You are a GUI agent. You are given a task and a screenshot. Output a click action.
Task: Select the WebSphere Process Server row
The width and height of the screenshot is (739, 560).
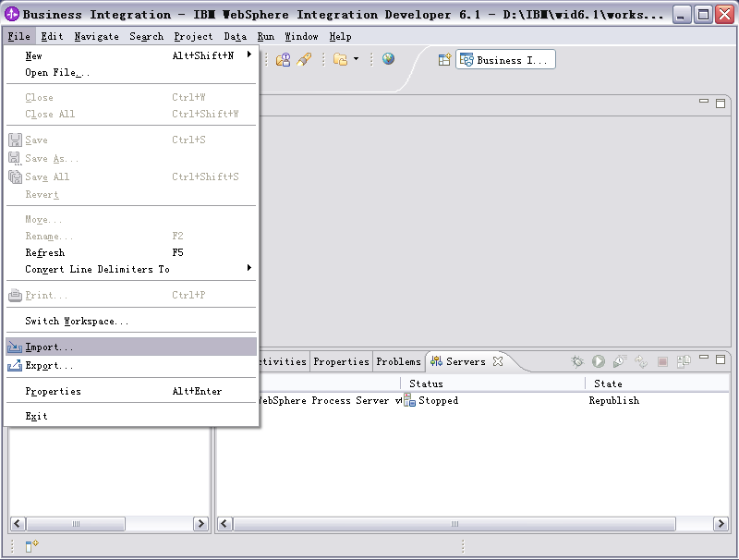[x=472, y=401]
